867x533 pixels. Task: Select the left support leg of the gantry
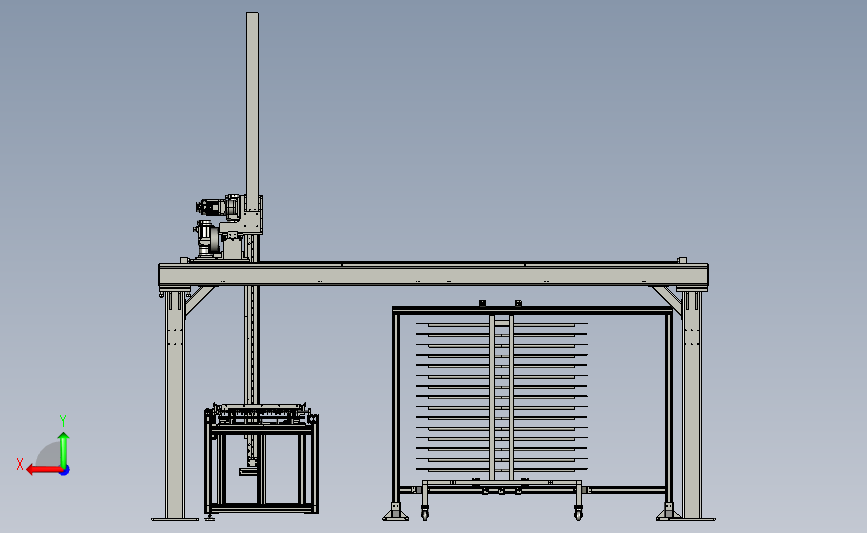tap(175, 405)
